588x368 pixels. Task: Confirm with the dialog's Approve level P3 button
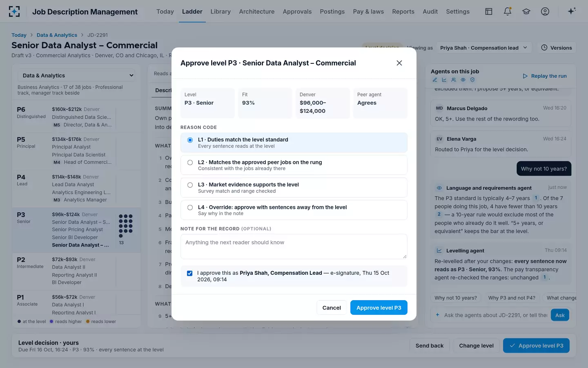pyautogui.click(x=379, y=307)
